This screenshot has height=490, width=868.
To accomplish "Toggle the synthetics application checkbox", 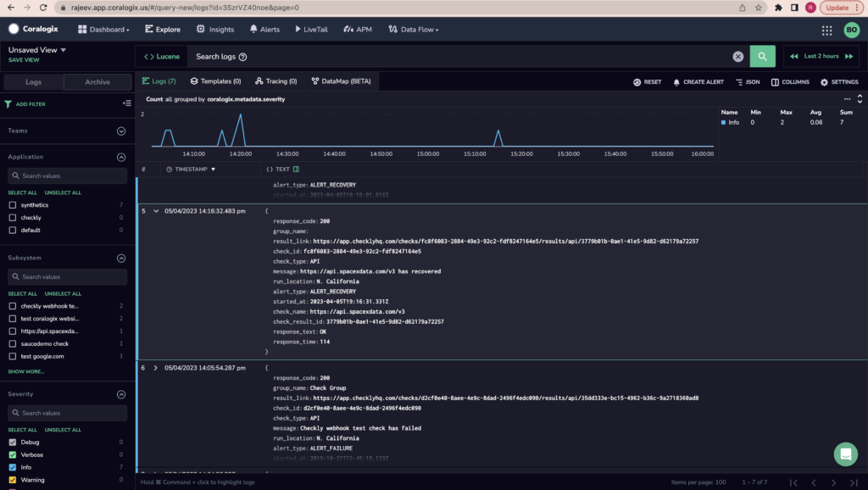I will click(12, 205).
